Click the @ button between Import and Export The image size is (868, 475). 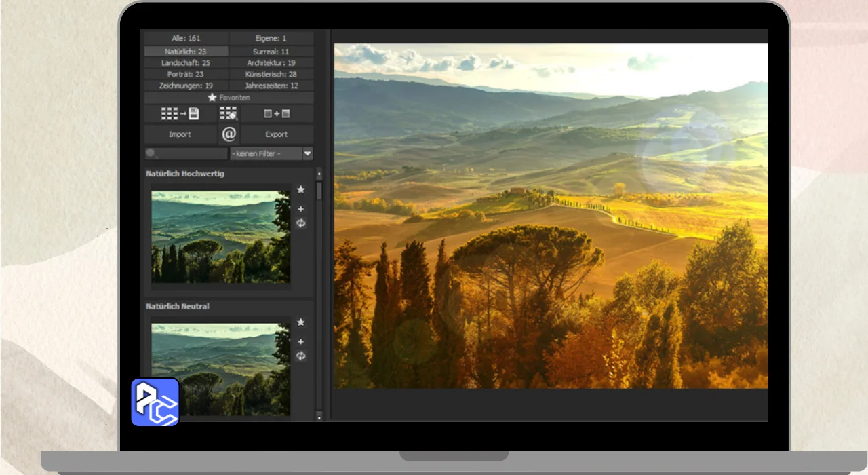[x=229, y=134]
